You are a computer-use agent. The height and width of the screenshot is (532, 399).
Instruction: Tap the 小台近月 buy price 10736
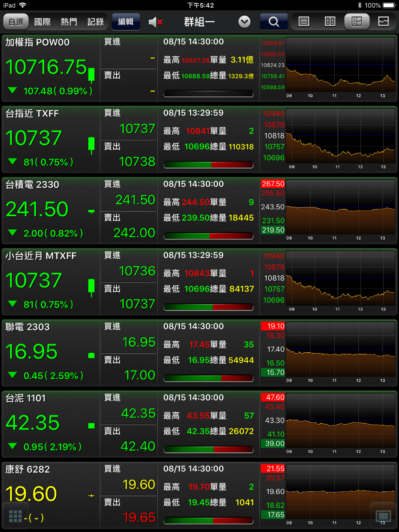[x=137, y=271]
